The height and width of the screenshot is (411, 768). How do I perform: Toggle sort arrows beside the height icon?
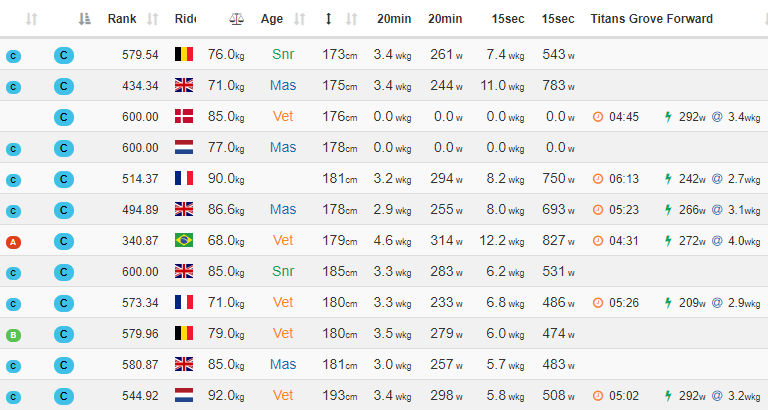click(x=352, y=19)
